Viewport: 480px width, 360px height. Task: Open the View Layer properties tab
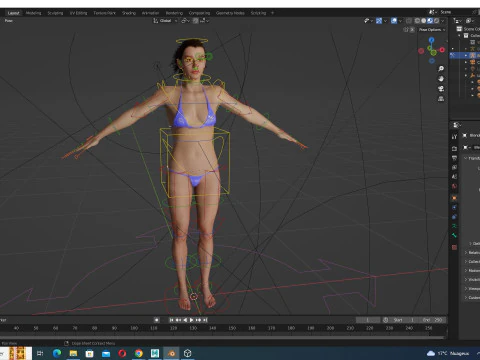454,167
